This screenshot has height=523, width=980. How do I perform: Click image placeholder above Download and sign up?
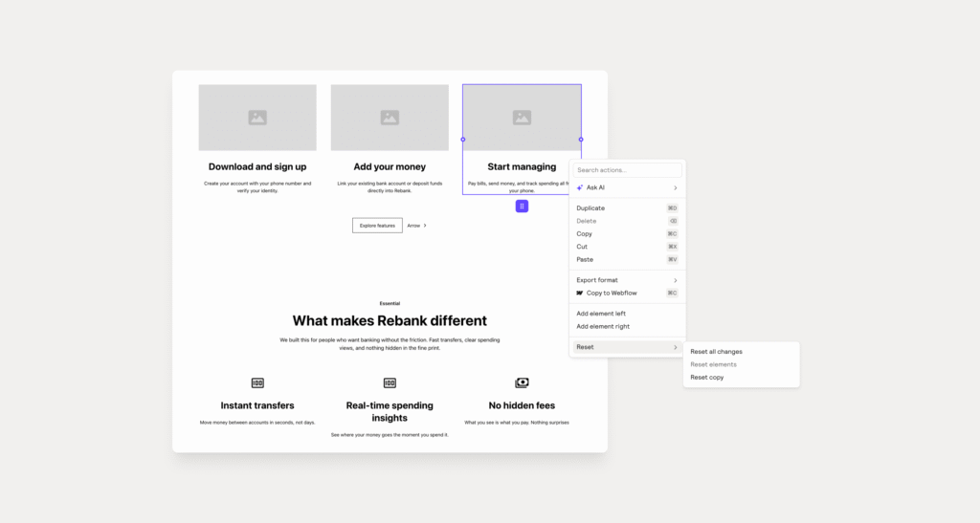(257, 118)
